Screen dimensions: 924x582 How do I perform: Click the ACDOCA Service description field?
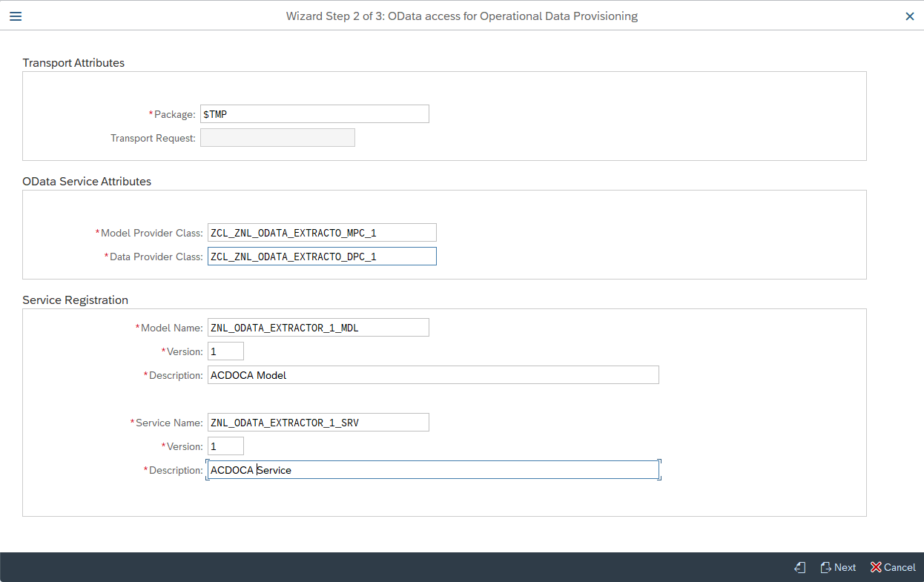pyautogui.click(x=433, y=469)
